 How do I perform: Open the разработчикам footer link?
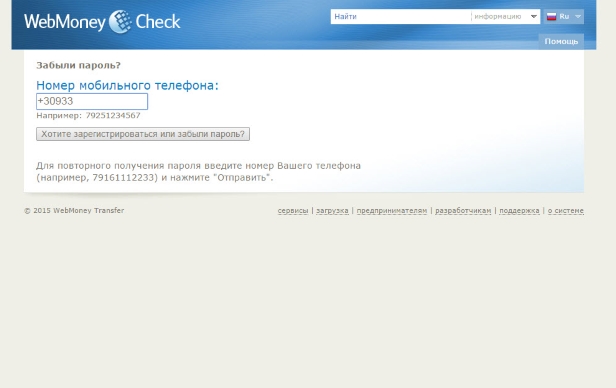(463, 210)
